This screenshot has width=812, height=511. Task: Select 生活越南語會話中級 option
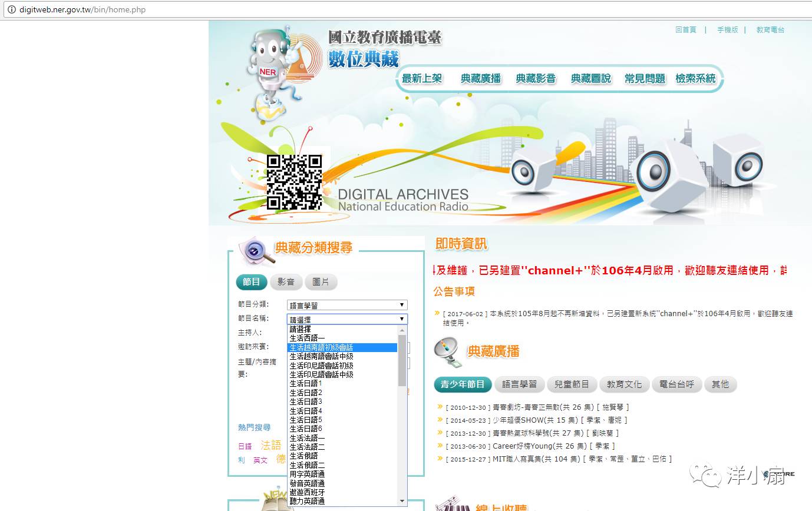point(343,356)
